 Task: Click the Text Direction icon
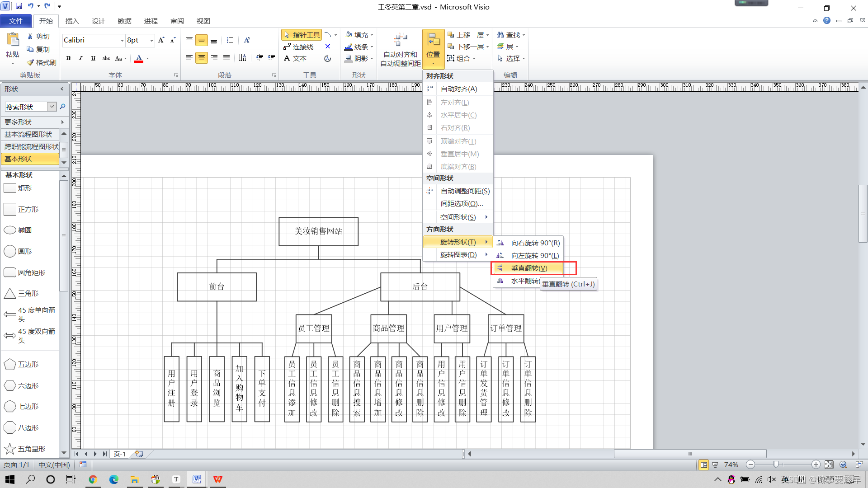click(x=243, y=58)
